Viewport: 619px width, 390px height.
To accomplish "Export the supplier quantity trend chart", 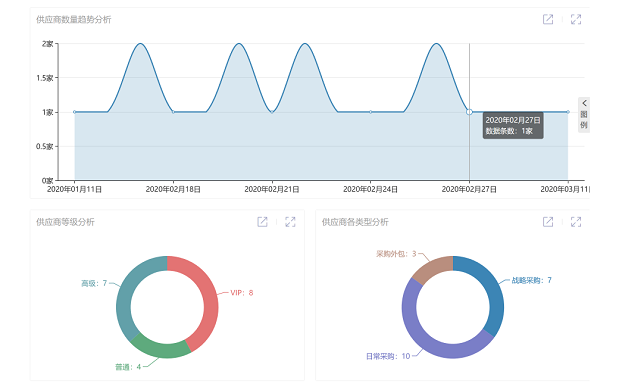I will point(548,19).
